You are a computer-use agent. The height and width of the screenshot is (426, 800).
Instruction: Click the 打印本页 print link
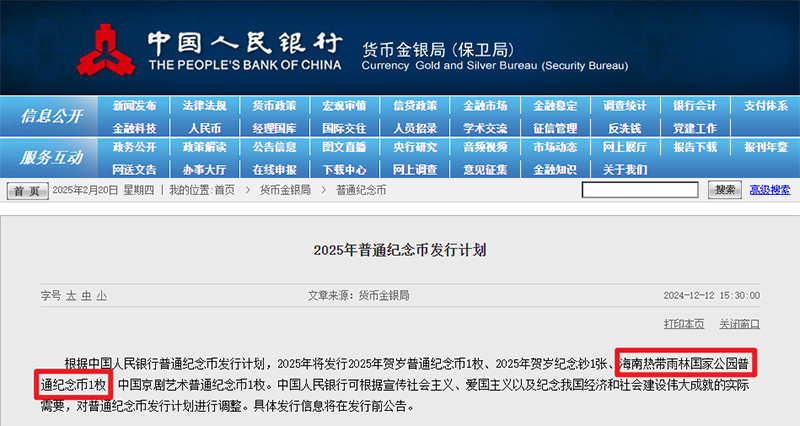pyautogui.click(x=684, y=324)
